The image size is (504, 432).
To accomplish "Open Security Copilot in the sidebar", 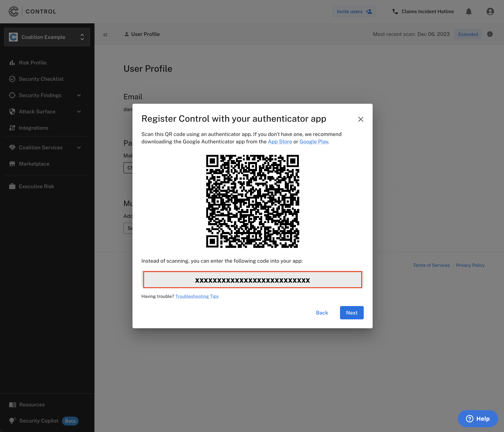I will [39, 421].
